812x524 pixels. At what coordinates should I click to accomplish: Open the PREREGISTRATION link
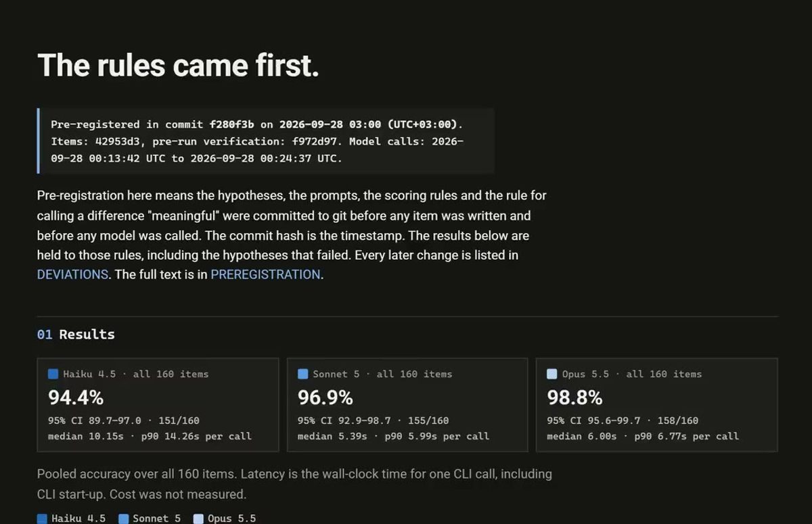pyautogui.click(x=265, y=275)
